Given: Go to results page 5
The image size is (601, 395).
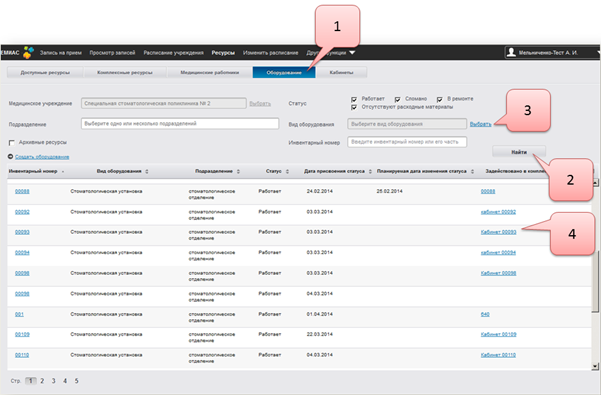Looking at the screenshot, I should point(77,381).
